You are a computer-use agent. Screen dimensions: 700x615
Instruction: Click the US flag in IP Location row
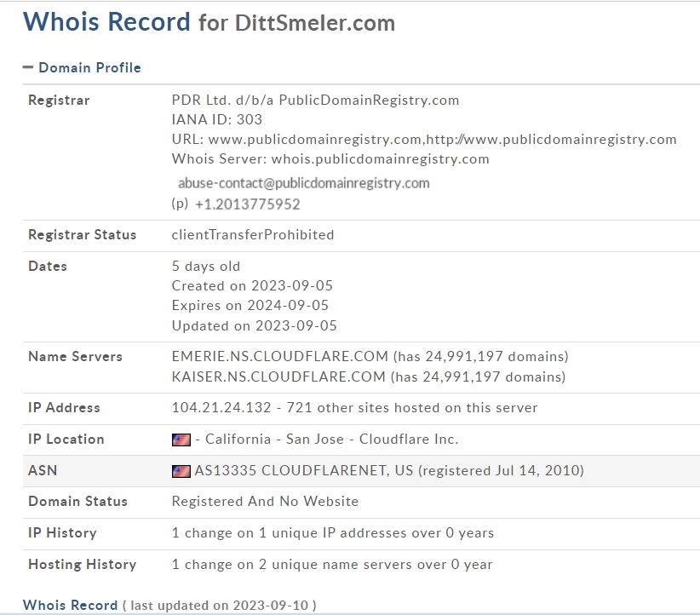coord(181,440)
